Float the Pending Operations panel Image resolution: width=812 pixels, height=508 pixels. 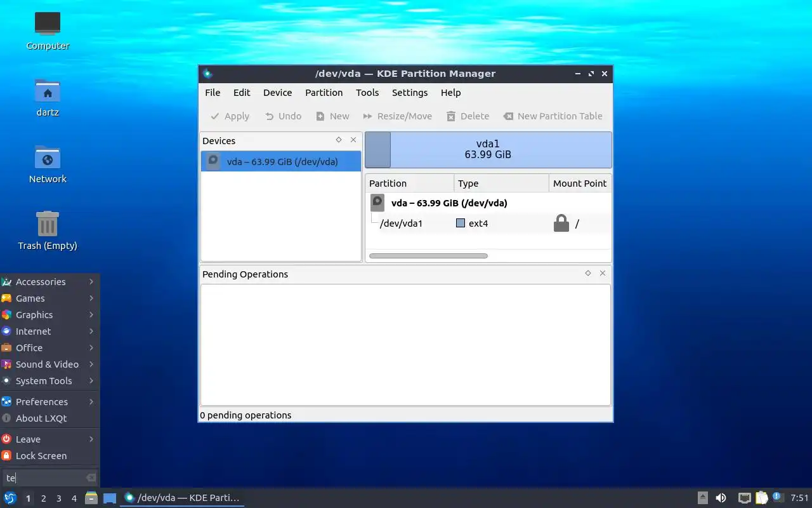[588, 273]
